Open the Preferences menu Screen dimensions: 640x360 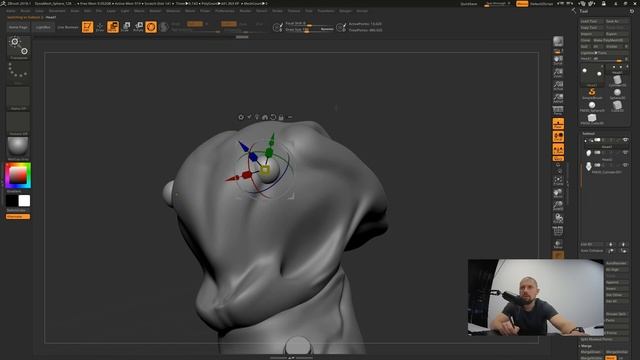[225, 11]
